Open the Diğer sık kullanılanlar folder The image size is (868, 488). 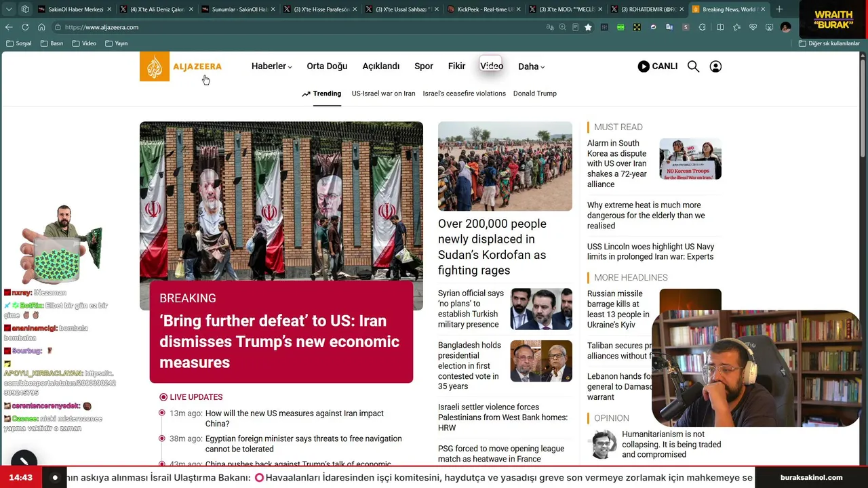pyautogui.click(x=829, y=43)
